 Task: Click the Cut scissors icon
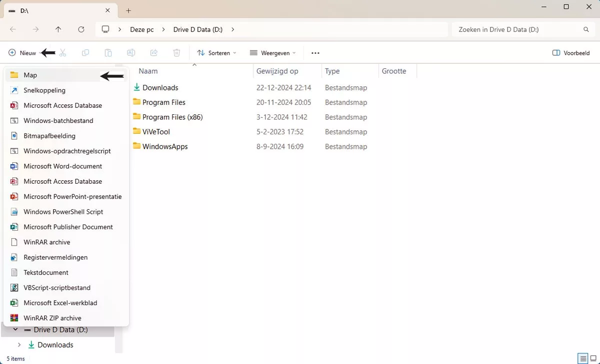point(62,53)
